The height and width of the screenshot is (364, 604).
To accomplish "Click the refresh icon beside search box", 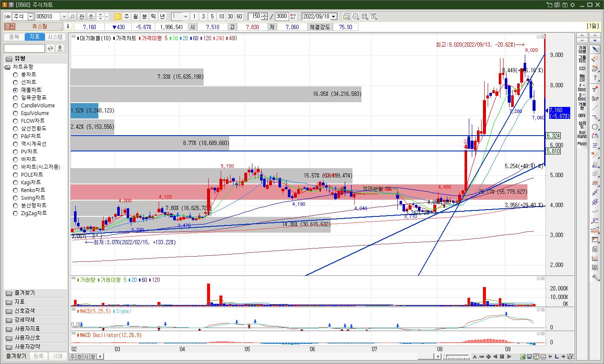I will pyautogui.click(x=50, y=48).
